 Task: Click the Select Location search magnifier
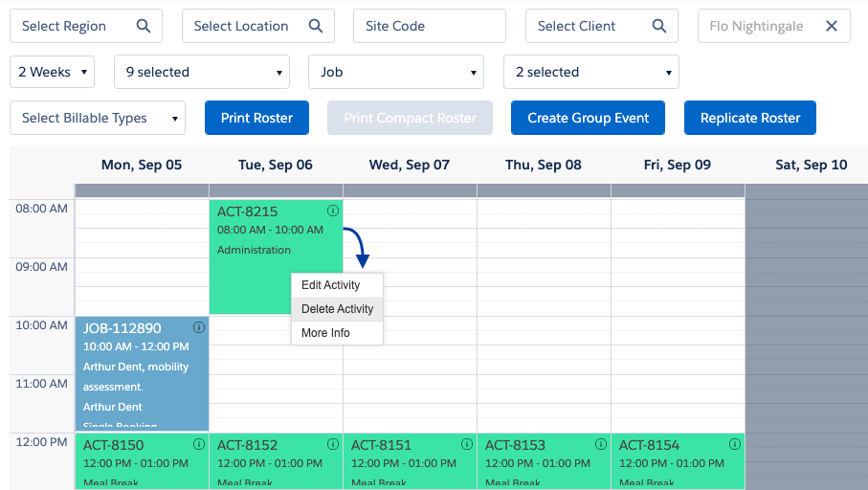(316, 26)
